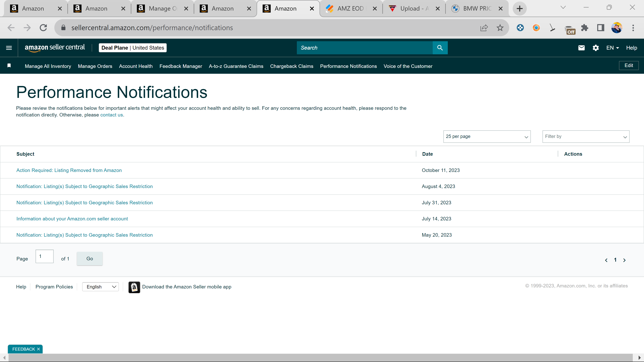Open Deal Plane United States account switcher
The width and height of the screenshot is (644, 362).
[133, 48]
